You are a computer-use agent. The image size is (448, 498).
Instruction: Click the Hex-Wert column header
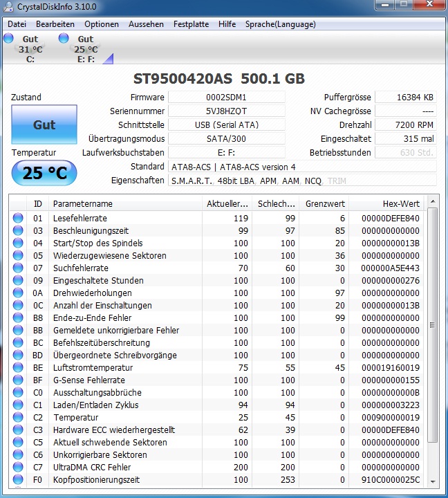[x=386, y=203]
